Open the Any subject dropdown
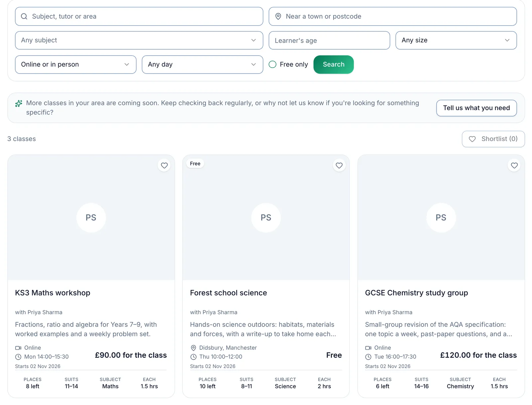 pyautogui.click(x=139, y=40)
